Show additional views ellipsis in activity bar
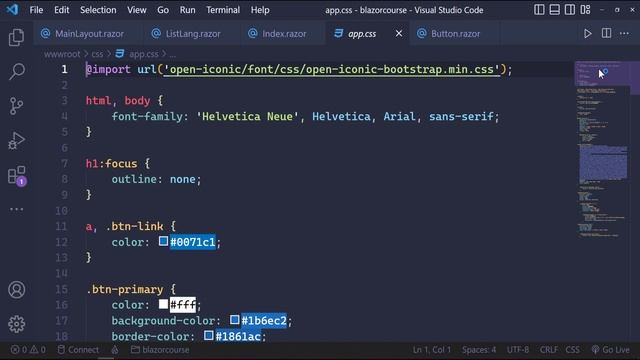The height and width of the screenshot is (360, 640). (16, 209)
